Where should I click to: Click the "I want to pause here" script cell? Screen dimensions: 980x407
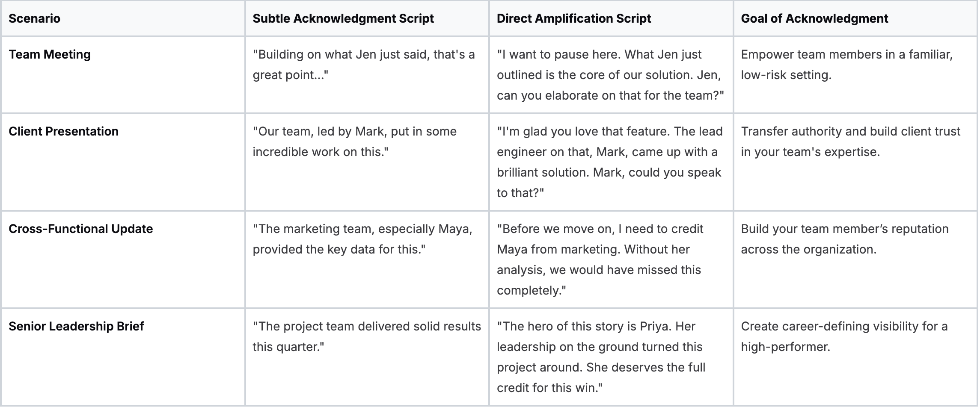pos(610,75)
